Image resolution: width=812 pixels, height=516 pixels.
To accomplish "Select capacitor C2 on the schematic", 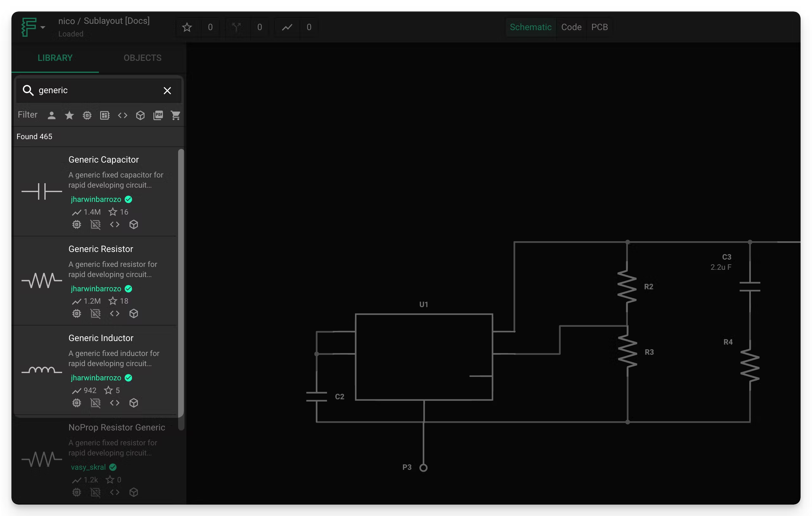I will 316,397.
